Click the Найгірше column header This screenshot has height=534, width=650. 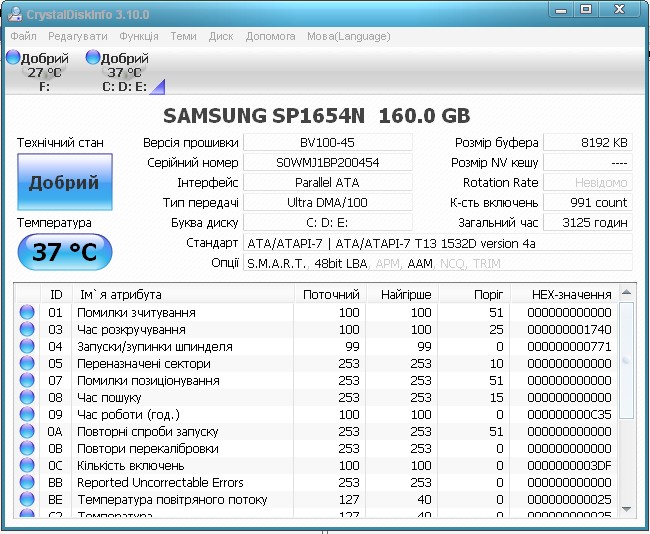pos(403,294)
